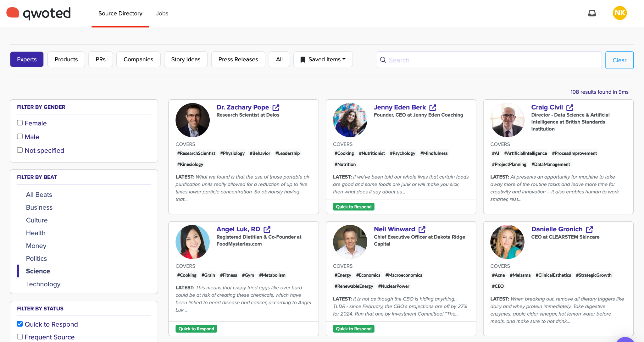Click the #NuclearPower tag
Image resolution: width=644 pixels, height=342 pixels.
[x=394, y=286]
